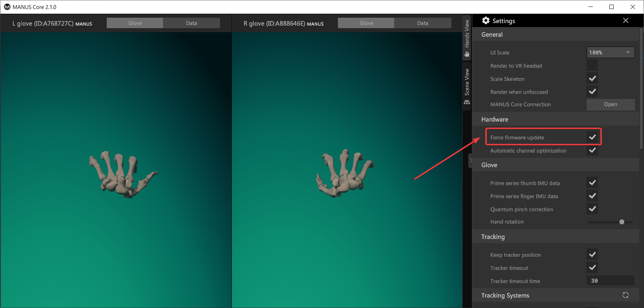Switch the right glove to the Data tab
The width and height of the screenshot is (644, 308).
(423, 23)
